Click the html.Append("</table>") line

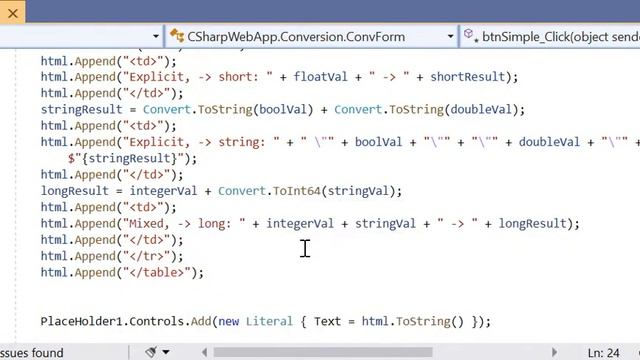(122, 273)
